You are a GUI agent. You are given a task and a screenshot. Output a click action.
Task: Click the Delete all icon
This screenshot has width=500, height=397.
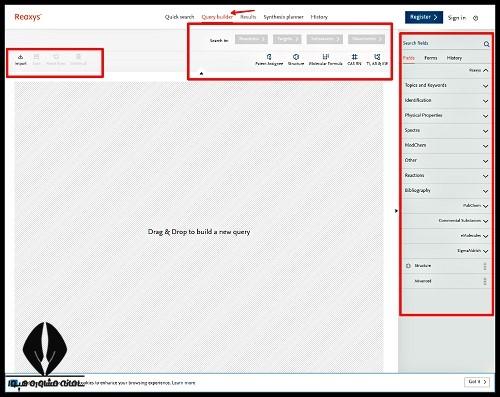click(78, 59)
